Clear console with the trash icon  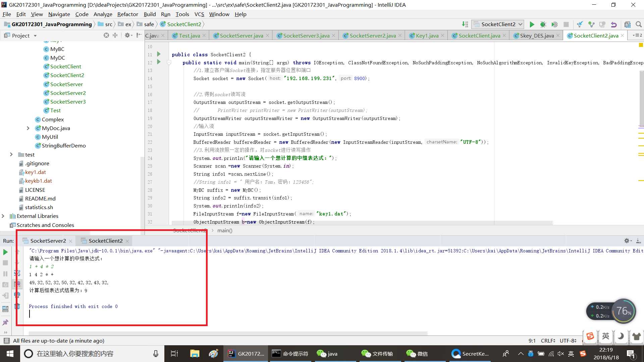[x=17, y=306]
